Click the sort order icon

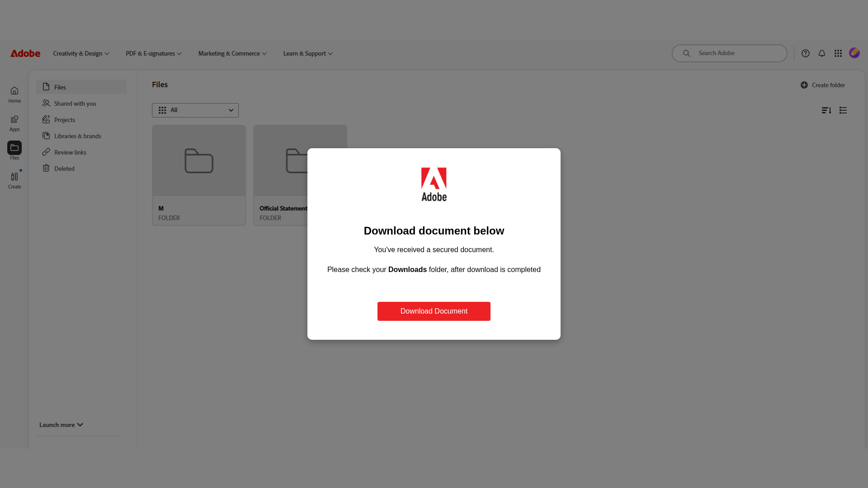coord(826,110)
